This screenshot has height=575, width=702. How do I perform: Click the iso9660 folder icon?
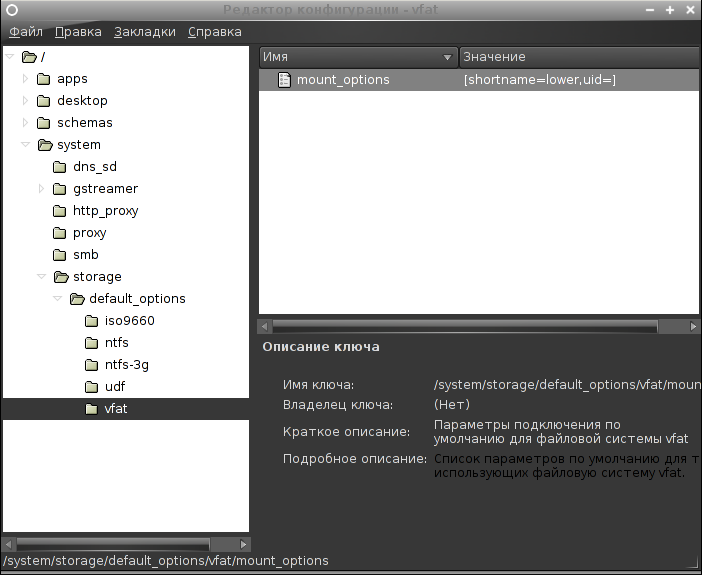91,321
